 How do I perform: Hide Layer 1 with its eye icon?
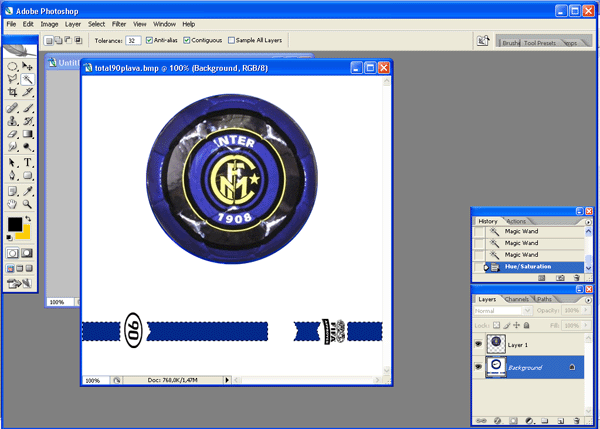(x=480, y=343)
